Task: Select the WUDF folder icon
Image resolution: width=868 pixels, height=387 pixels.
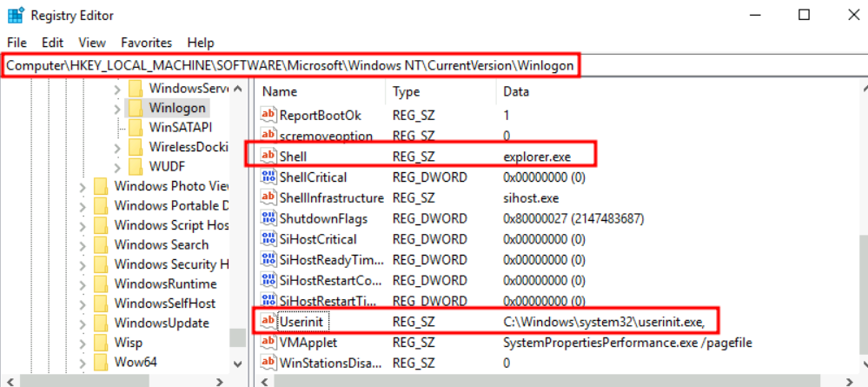Action: [x=136, y=166]
